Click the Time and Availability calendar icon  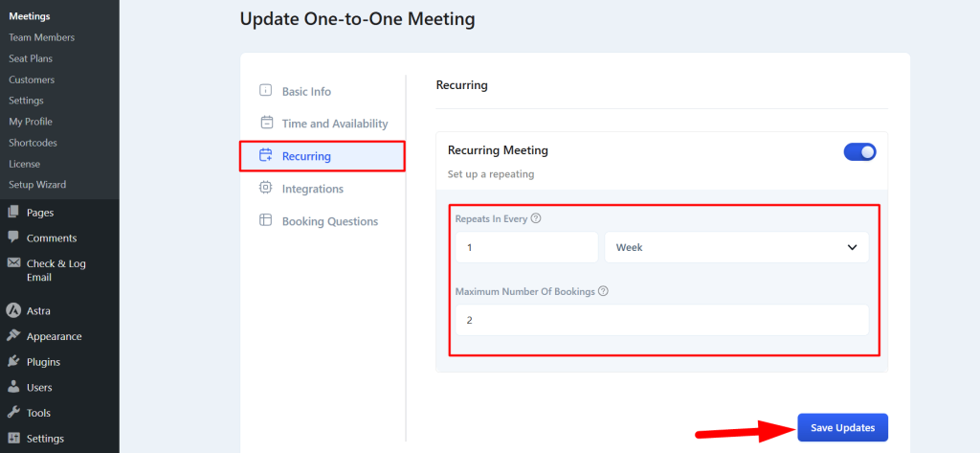pos(266,122)
